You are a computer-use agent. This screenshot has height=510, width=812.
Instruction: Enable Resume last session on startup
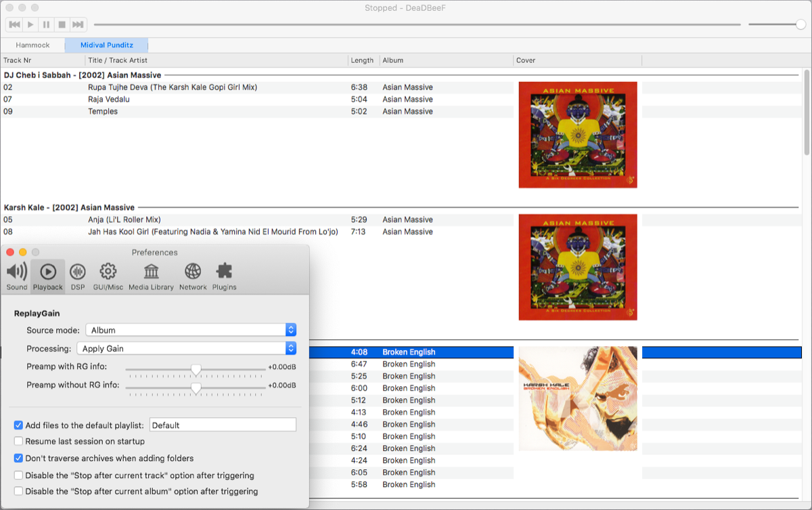(19, 440)
